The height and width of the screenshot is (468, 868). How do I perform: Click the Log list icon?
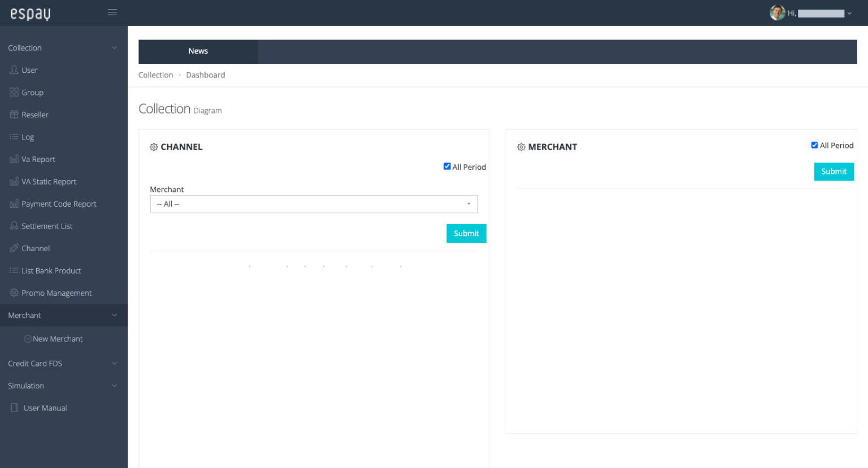[14, 137]
